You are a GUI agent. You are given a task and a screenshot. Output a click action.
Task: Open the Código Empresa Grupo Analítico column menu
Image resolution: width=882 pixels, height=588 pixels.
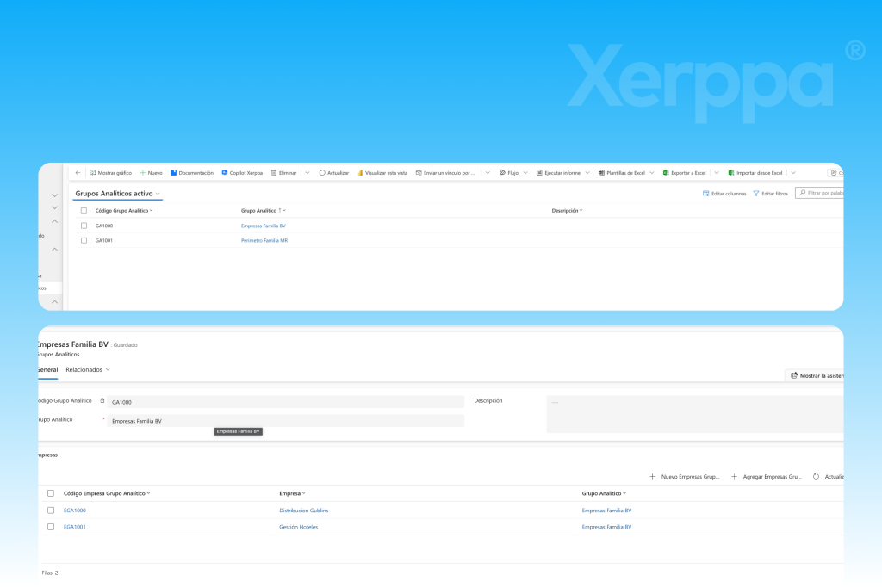[107, 493]
